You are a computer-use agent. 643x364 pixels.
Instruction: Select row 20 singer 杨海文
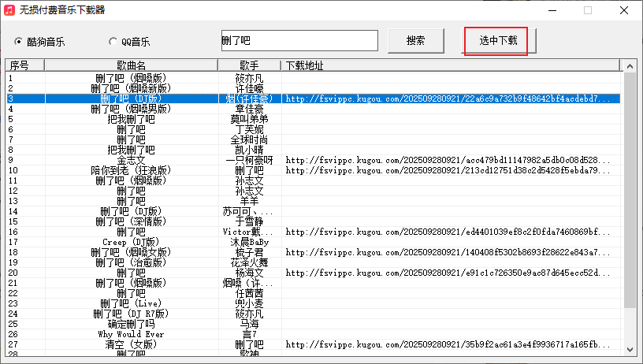coord(249,273)
